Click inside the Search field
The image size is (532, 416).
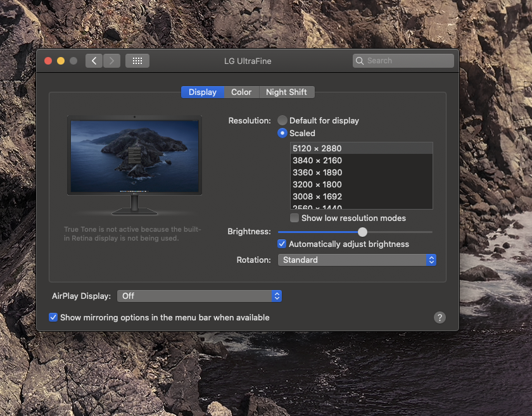(x=403, y=61)
